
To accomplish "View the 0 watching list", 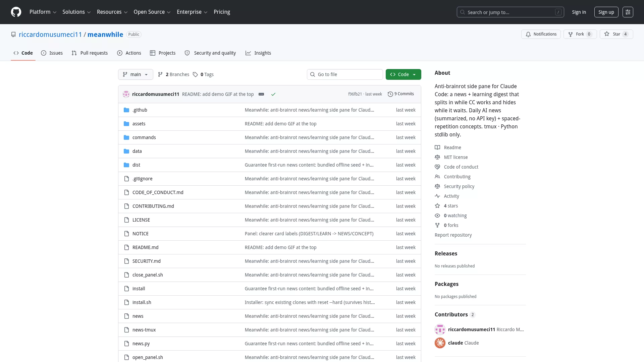I will pos(451,216).
